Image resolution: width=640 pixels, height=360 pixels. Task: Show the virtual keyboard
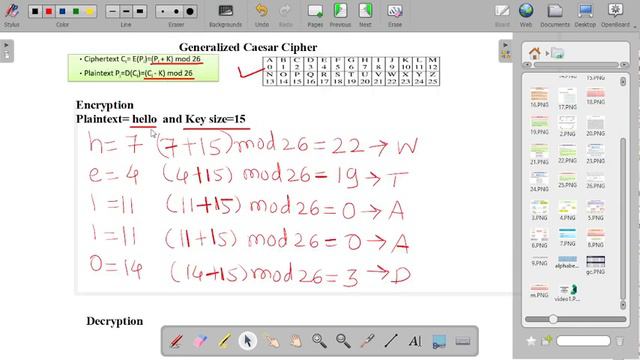(x=462, y=341)
